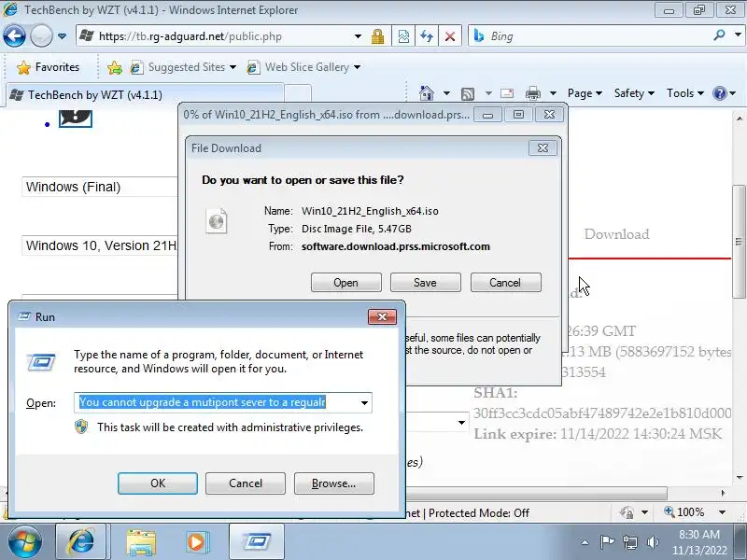
Task: Click the IE Back navigation arrow
Action: (x=14, y=35)
